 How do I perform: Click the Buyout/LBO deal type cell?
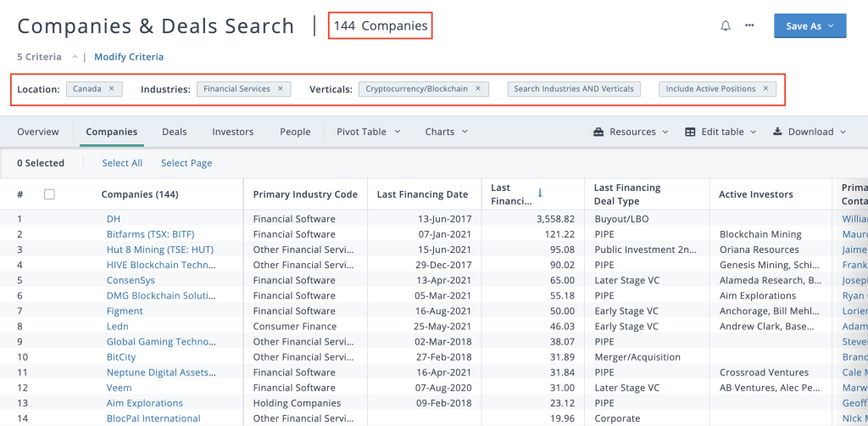621,219
